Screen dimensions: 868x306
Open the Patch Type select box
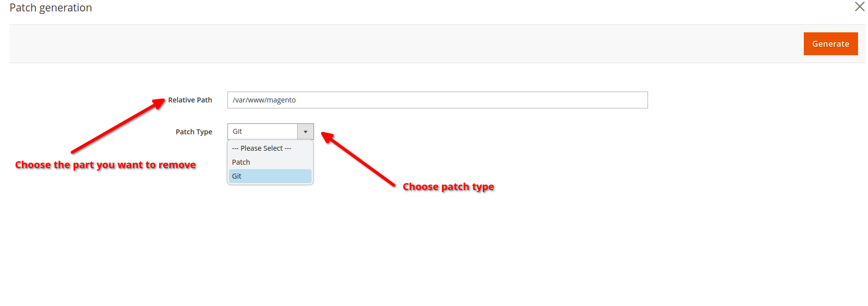(x=263, y=131)
